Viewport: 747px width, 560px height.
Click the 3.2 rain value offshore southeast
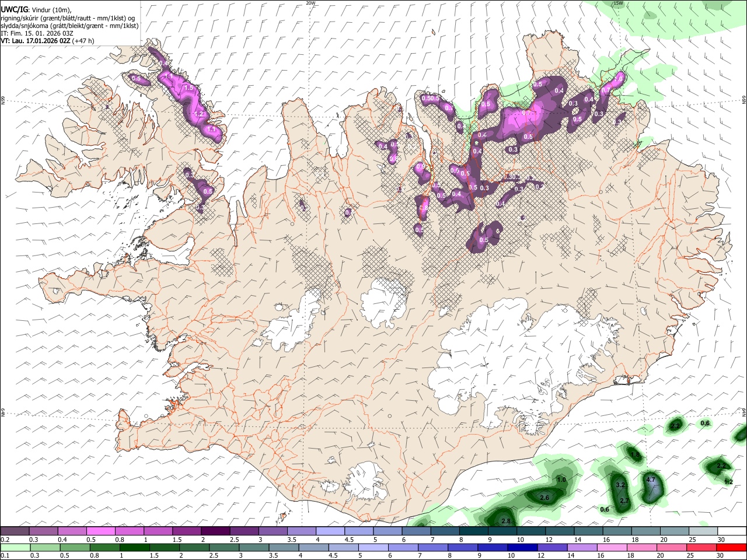pyautogui.click(x=621, y=485)
